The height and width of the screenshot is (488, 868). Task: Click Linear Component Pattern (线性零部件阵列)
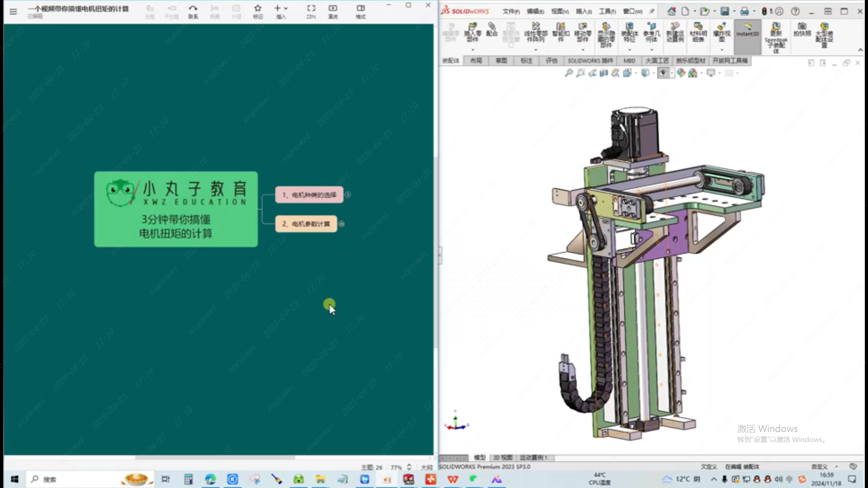coord(536,33)
